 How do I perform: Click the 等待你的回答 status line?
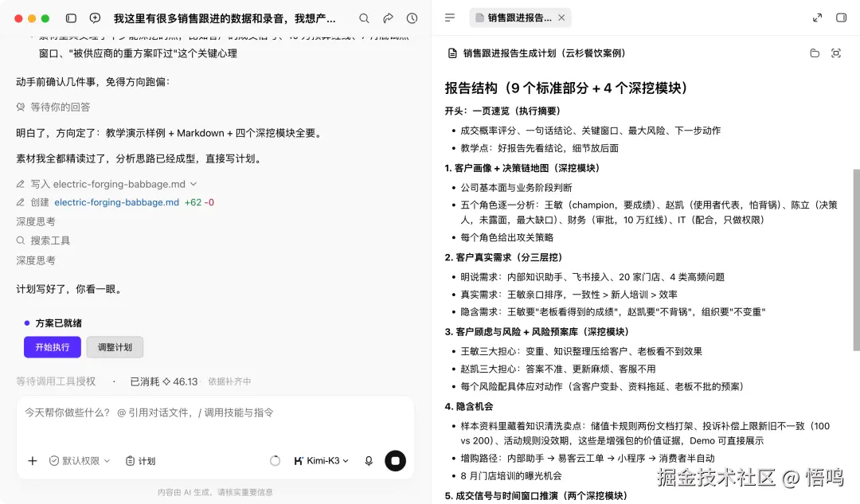[x=53, y=107]
